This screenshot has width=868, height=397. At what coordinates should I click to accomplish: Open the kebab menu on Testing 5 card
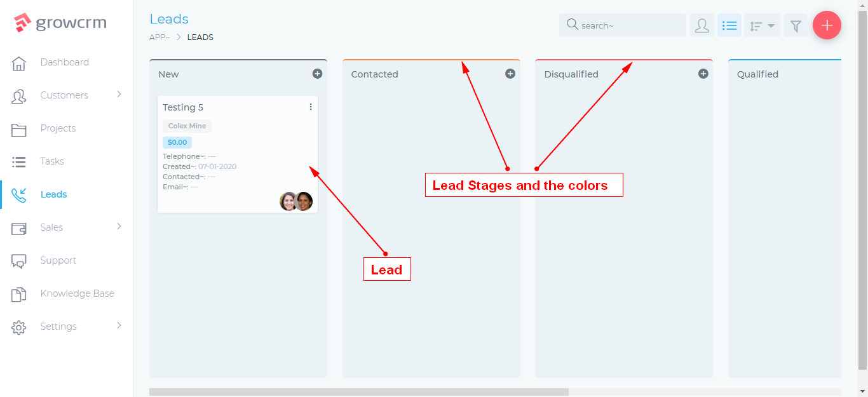pyautogui.click(x=310, y=106)
